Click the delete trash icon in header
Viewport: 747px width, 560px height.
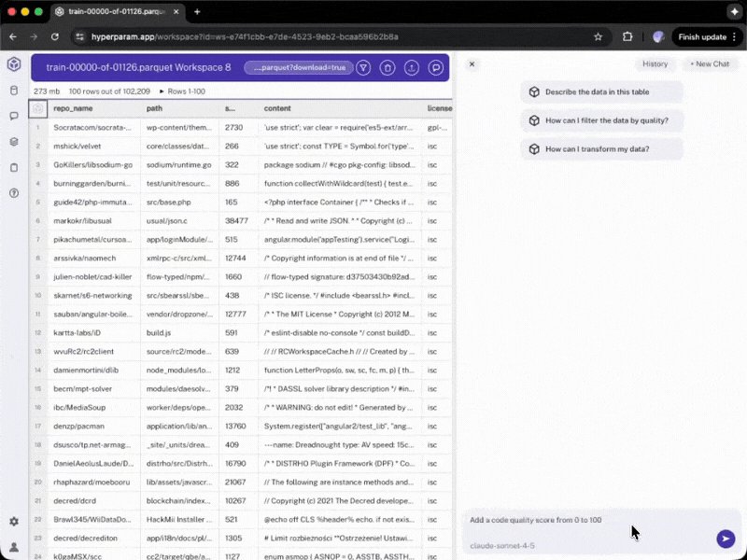pyautogui.click(x=388, y=68)
